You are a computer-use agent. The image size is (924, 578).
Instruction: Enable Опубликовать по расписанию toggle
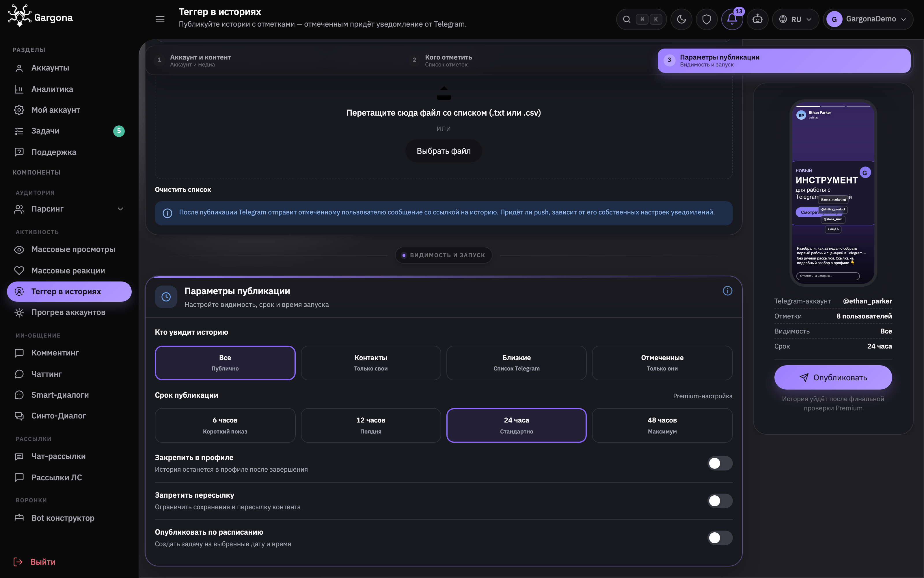pos(720,538)
